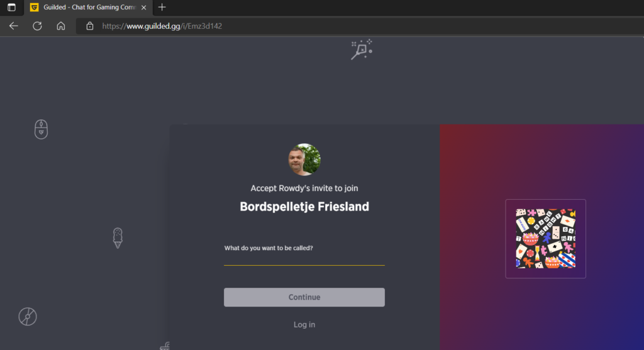This screenshot has width=644, height=350.
Task: Close the Guilded tab
Action: [x=144, y=8]
